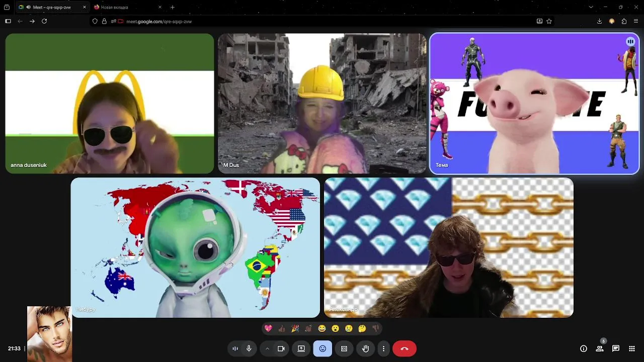
Task: Open site permissions icon in address bar
Action: click(x=113, y=21)
